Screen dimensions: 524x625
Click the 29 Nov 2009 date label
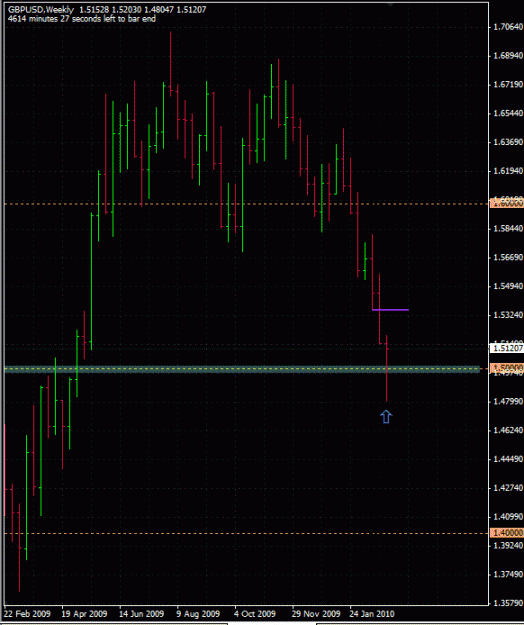[316, 614]
